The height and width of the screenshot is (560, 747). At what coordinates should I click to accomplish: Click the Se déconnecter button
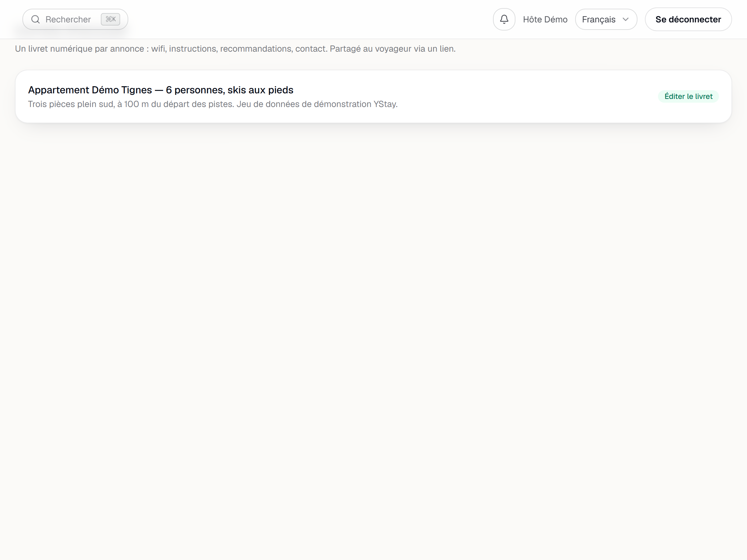[688, 19]
